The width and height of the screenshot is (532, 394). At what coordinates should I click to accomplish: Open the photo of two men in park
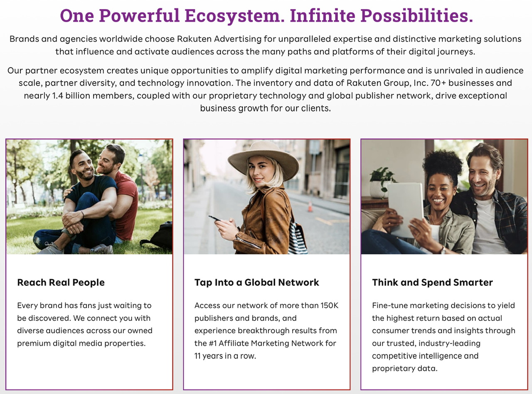click(x=89, y=197)
